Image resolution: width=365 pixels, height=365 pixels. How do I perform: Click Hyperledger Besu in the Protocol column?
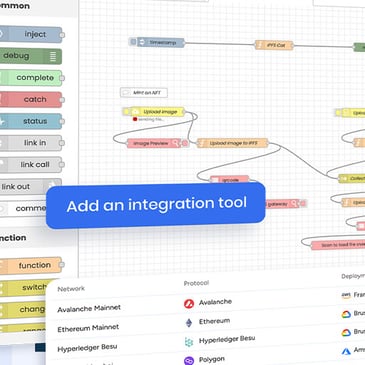click(227, 340)
